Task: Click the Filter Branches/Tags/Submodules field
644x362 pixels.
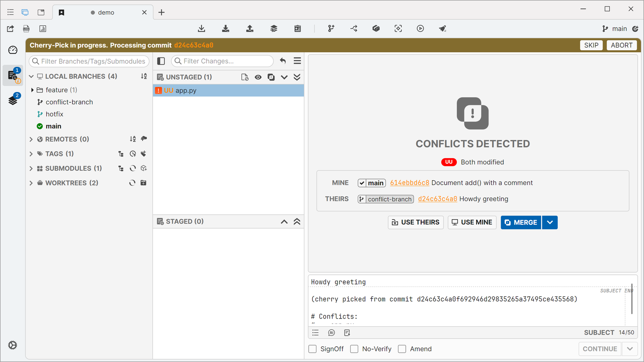Action: 89,61
